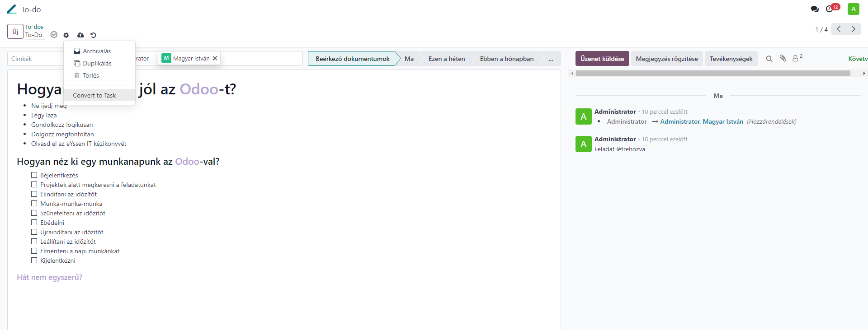The height and width of the screenshot is (330, 868).
Task: Click bullet text Légy laza
Action: tap(44, 115)
